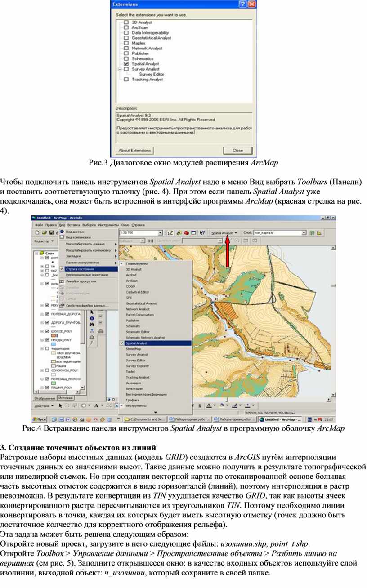Screen dimensions: 367x588
Task: Open the Правка menu
Action: coord(51,224)
